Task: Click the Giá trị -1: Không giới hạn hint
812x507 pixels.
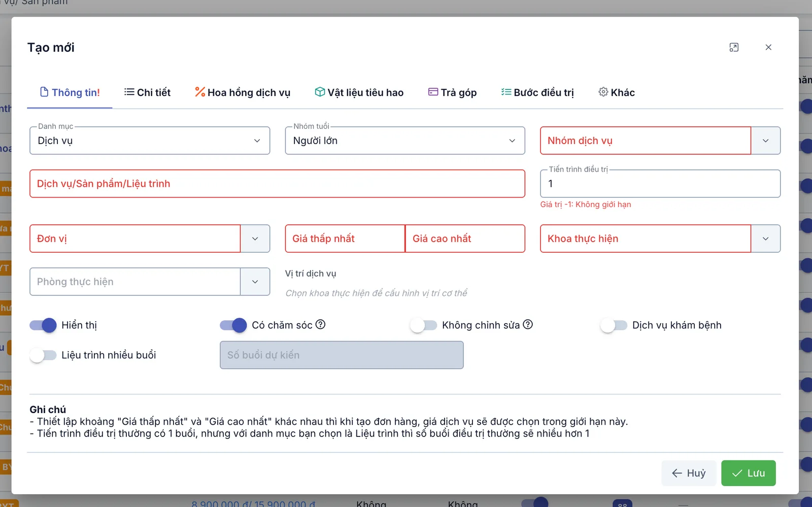Action: [x=586, y=205]
